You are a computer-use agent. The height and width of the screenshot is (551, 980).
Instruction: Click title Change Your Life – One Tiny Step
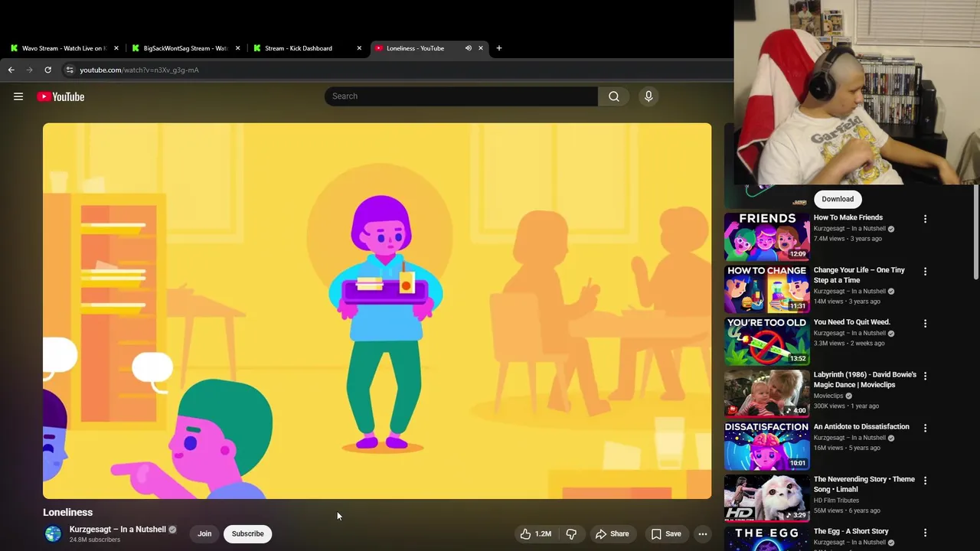pyautogui.click(x=859, y=275)
